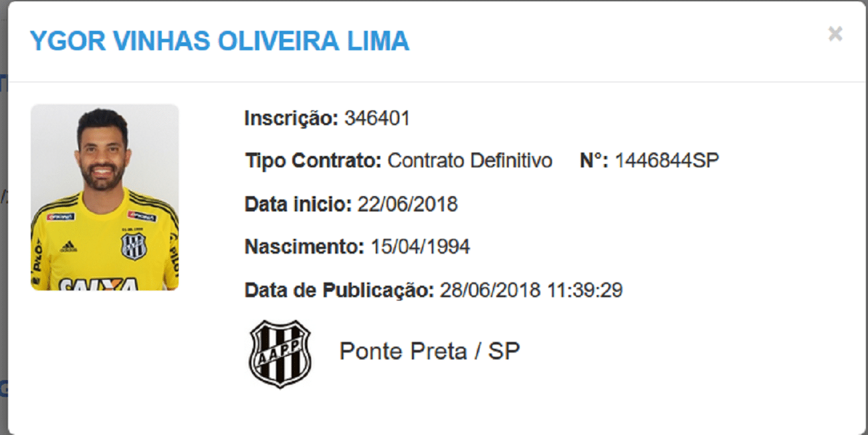Click the publication time 11:39:29
This screenshot has height=435, width=868.
tap(584, 290)
